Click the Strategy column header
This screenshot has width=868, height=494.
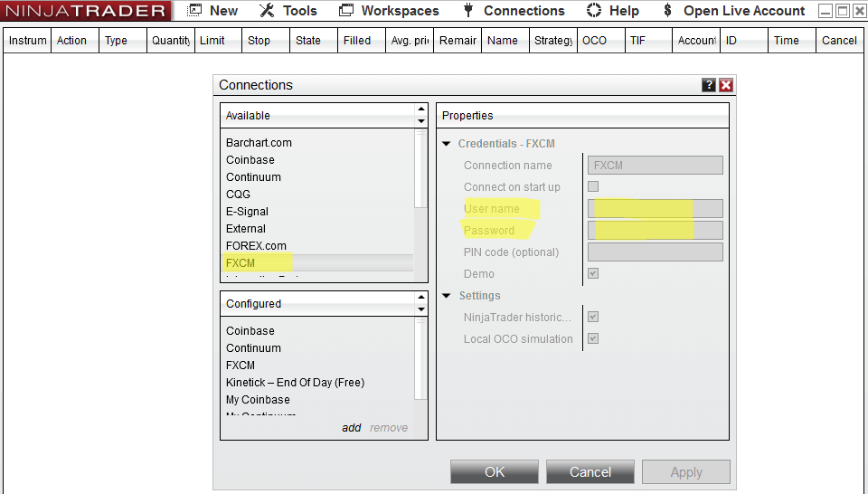point(552,41)
